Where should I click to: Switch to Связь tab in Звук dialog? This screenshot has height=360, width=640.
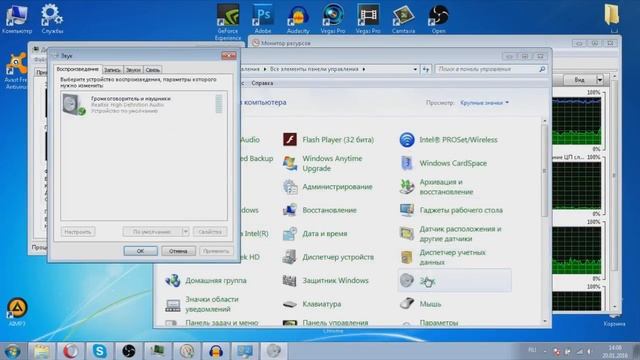tap(153, 70)
